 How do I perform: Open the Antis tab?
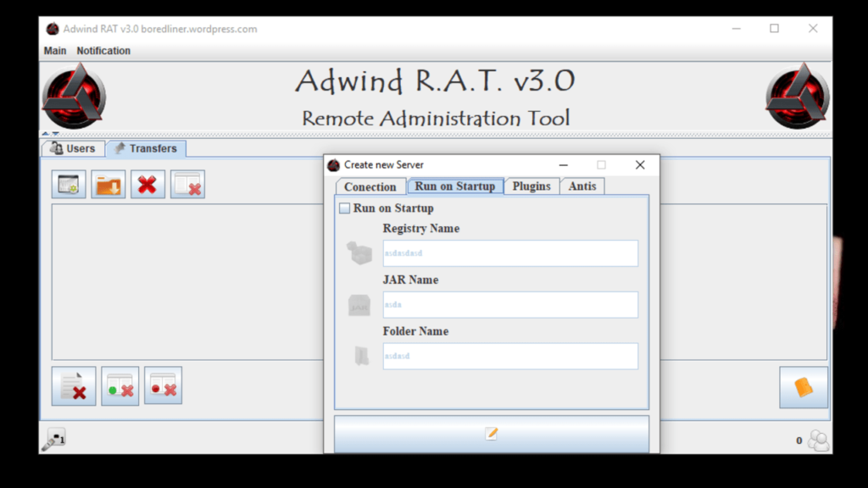pos(582,186)
